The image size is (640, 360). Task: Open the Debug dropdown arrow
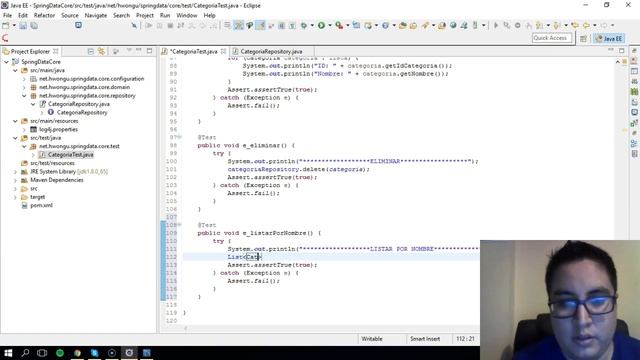coord(312,25)
